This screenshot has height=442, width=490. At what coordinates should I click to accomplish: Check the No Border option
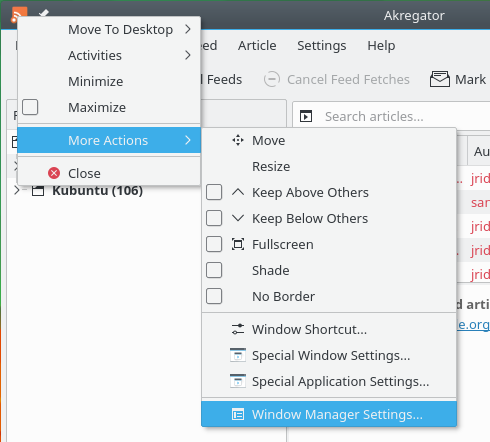[214, 296]
